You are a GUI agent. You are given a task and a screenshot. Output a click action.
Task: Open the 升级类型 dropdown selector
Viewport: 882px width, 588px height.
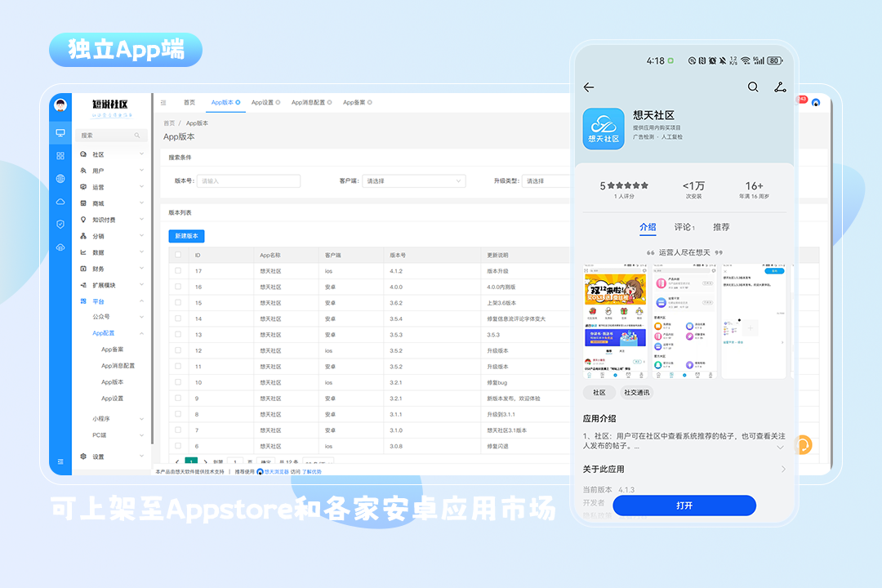point(546,181)
